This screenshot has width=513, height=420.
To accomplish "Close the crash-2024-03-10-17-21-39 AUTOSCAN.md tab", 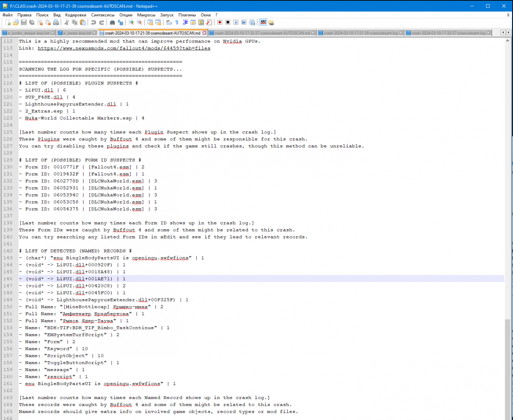I will (204, 33).
